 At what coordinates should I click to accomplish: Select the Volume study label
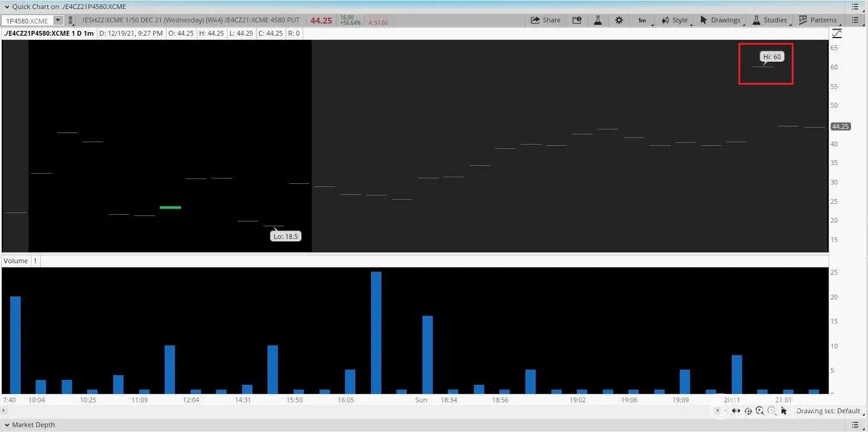[16, 261]
